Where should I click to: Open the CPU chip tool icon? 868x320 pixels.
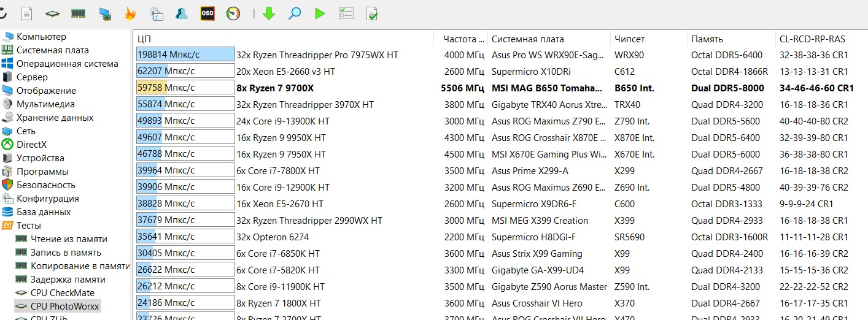click(52, 13)
